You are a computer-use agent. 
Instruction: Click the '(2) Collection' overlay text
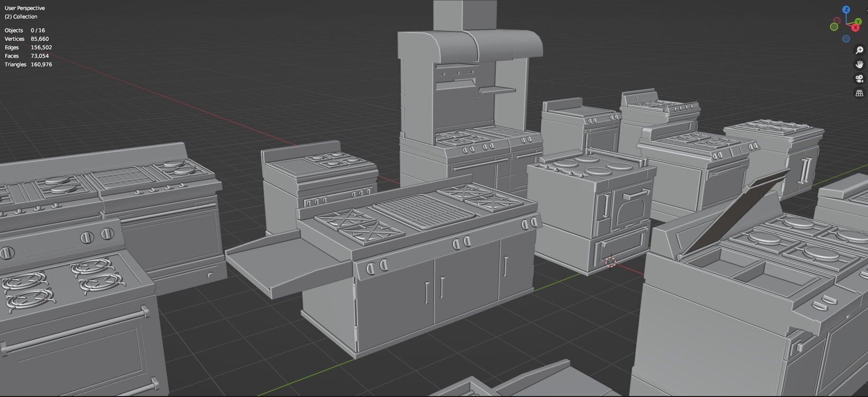[x=21, y=17]
